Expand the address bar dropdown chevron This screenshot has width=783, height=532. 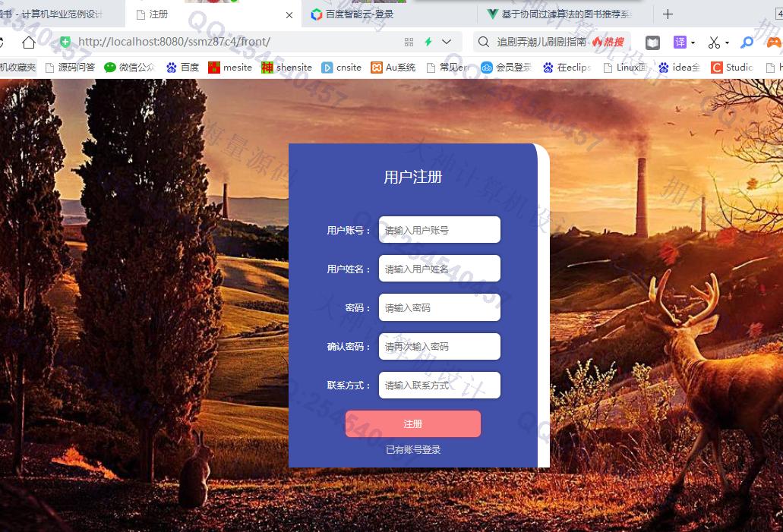(447, 42)
